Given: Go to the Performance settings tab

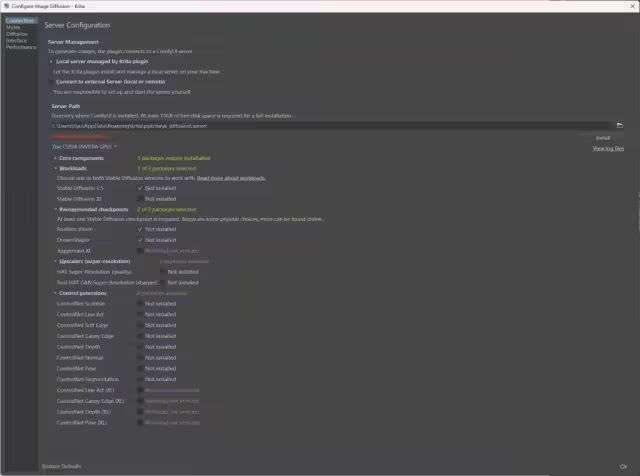Looking at the screenshot, I should click(x=21, y=47).
